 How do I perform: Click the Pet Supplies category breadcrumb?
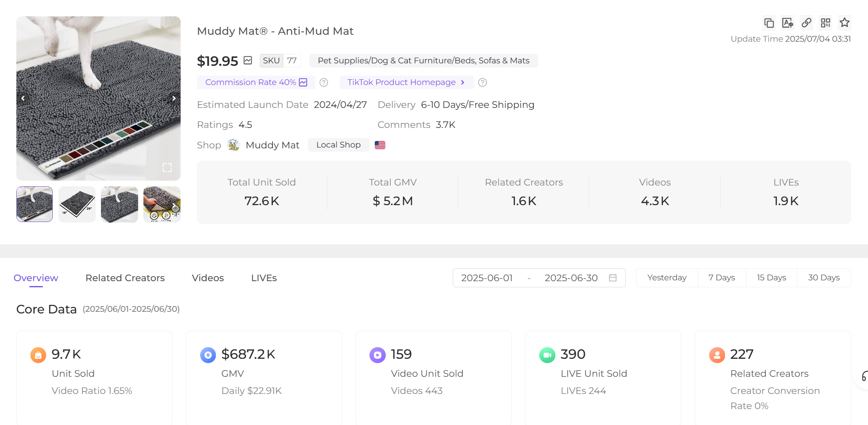(423, 60)
